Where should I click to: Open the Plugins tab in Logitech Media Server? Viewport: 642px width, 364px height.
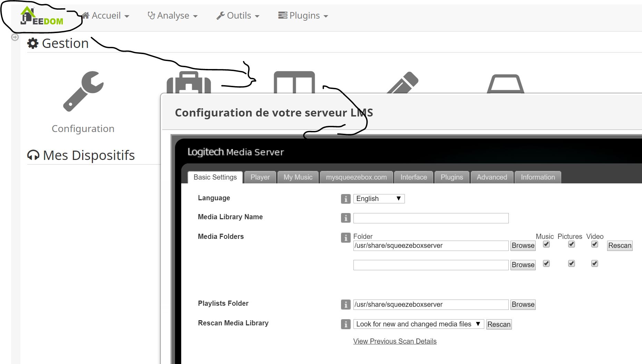tap(452, 177)
